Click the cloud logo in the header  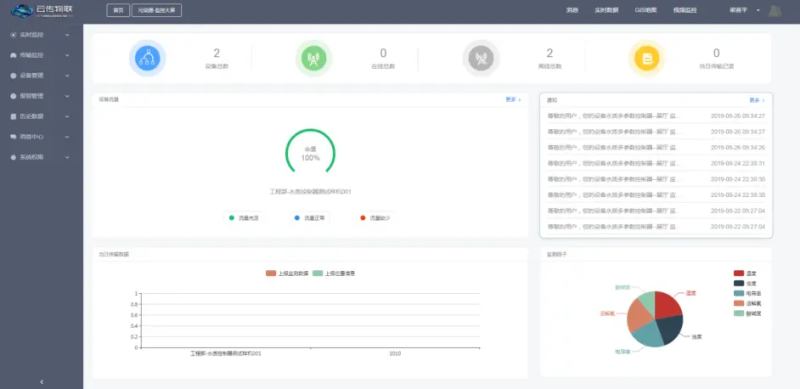coord(22,10)
